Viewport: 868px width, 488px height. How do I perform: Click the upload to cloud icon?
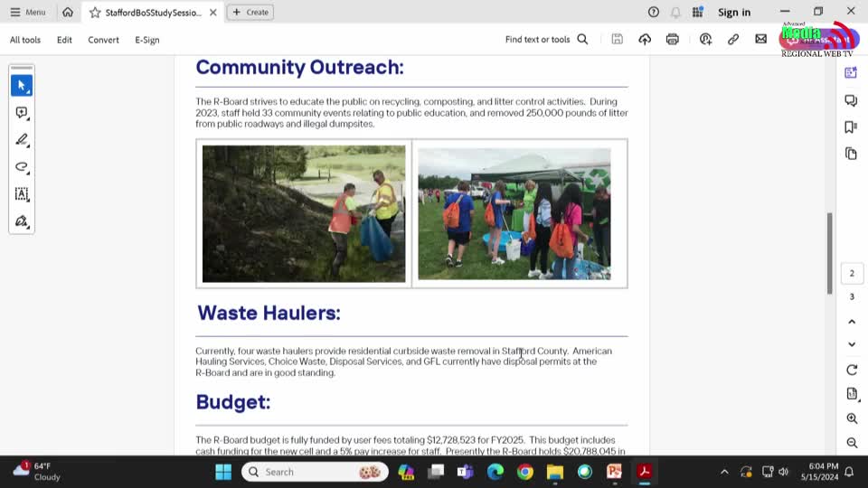645,39
